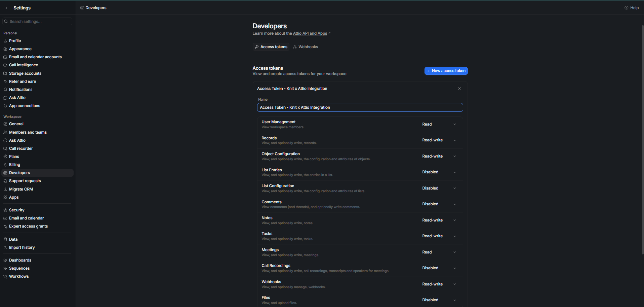Click the Workflows icon
Screen dimensions: 644x307
pyautogui.click(x=5, y=276)
